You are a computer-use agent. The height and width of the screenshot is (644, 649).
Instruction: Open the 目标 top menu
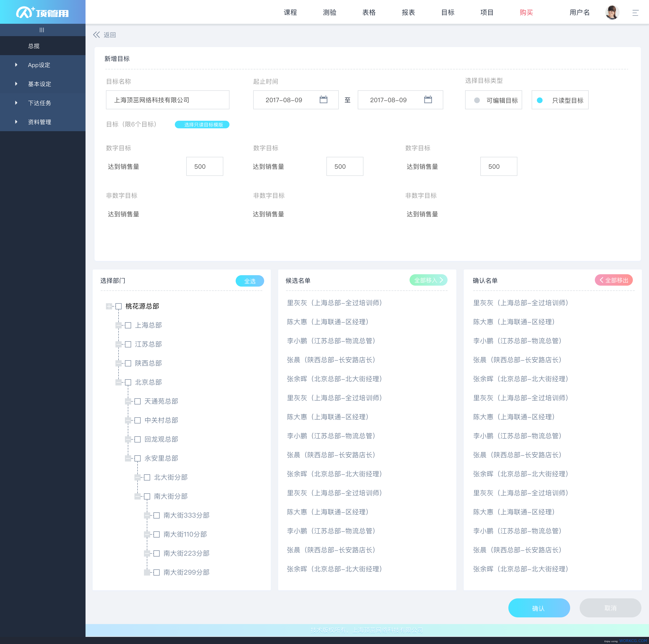[448, 12]
